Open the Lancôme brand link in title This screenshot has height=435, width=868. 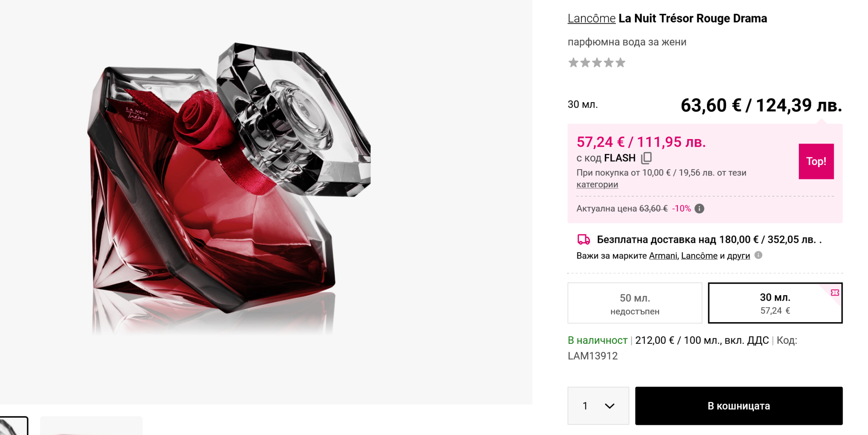pyautogui.click(x=591, y=19)
